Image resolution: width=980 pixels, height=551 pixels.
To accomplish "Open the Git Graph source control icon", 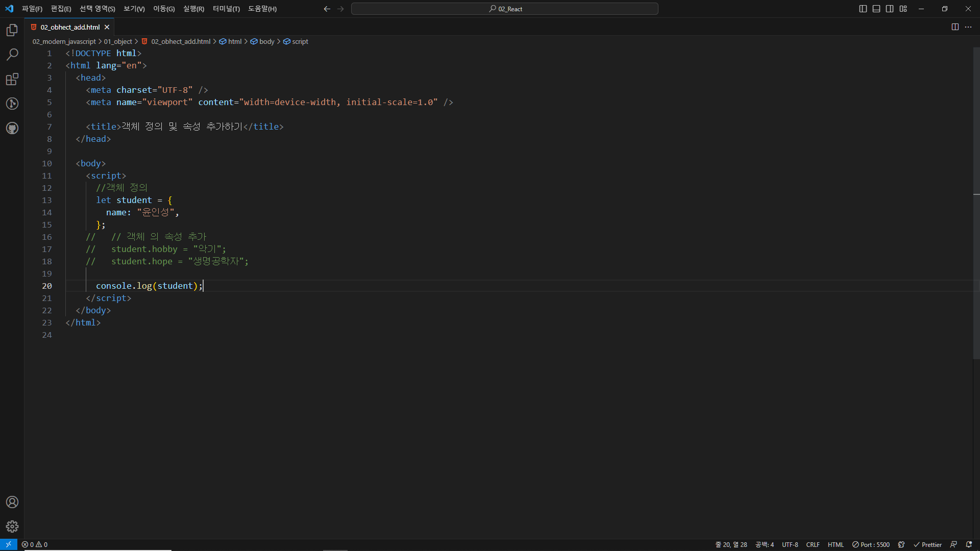I will tap(12, 104).
